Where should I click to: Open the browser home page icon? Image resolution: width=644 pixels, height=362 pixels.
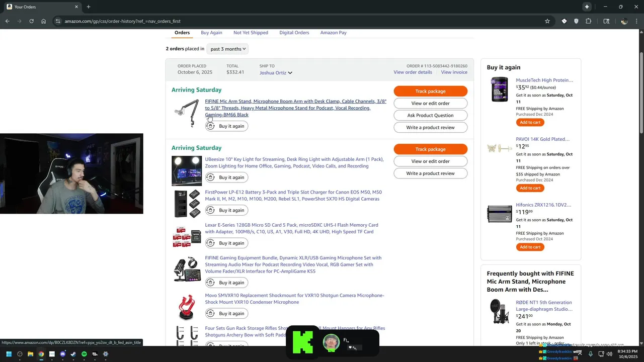[x=44, y=21]
